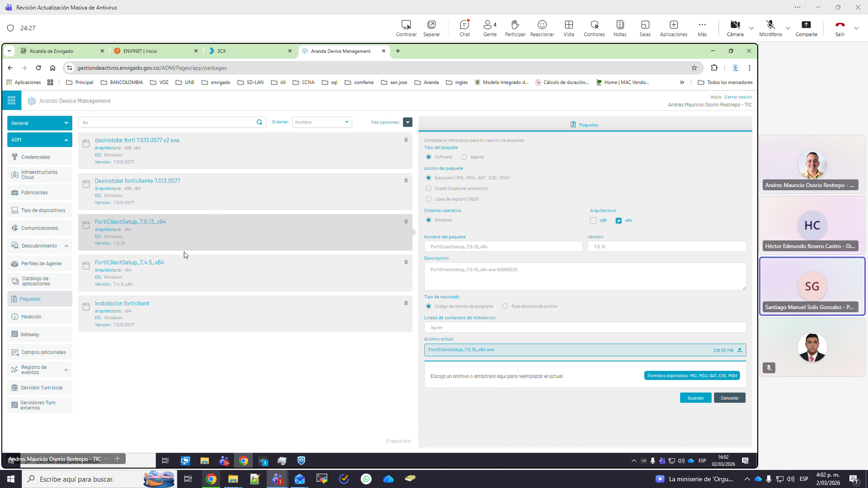Viewport: 868px width, 488px height.
Task: Select the Software package type
Action: 429,157
